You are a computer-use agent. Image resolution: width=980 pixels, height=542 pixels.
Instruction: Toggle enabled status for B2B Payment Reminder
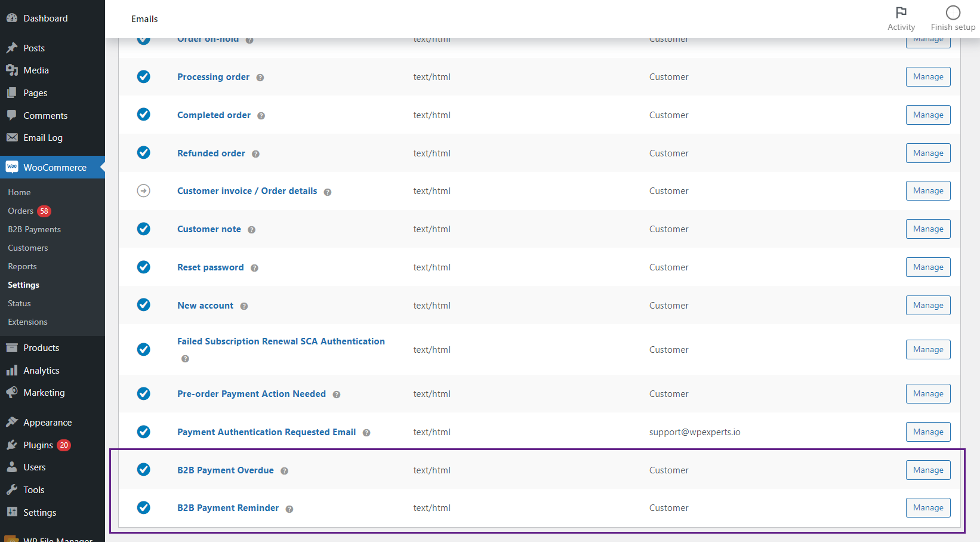pos(144,507)
